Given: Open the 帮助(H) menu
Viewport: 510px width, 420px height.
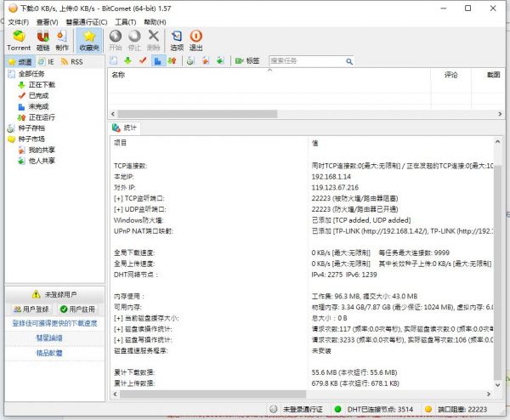Looking at the screenshot, I should point(155,22).
